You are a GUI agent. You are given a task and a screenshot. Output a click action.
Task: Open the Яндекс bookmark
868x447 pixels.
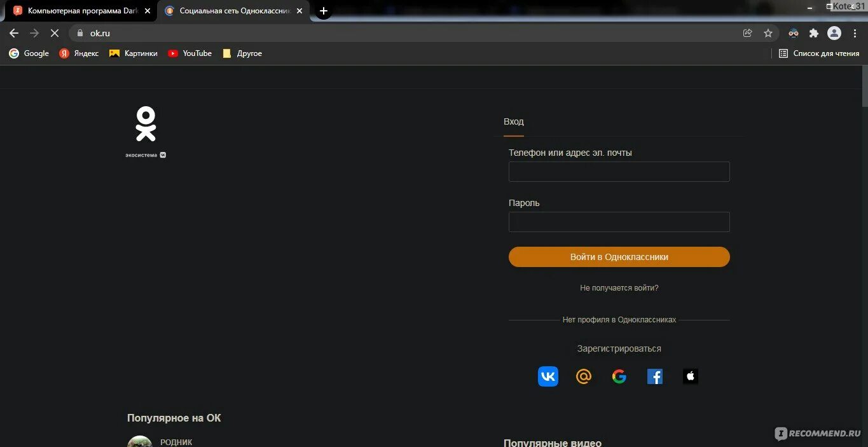(79, 53)
